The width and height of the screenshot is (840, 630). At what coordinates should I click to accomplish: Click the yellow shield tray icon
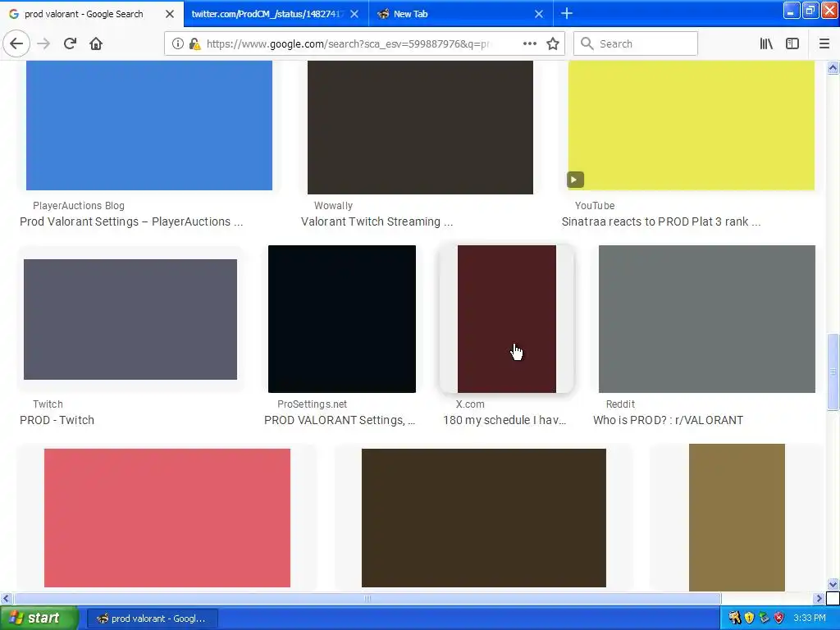pyautogui.click(x=750, y=619)
